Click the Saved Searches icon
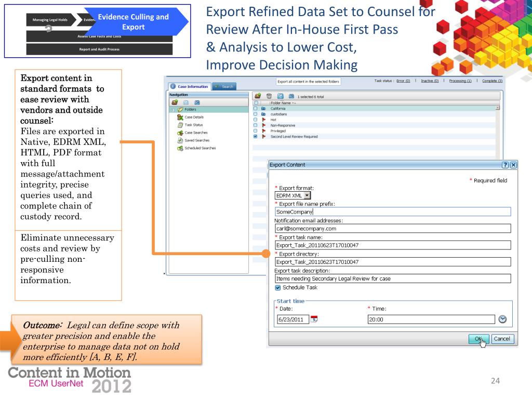Screen dimensions: 532x399 pos(180,140)
